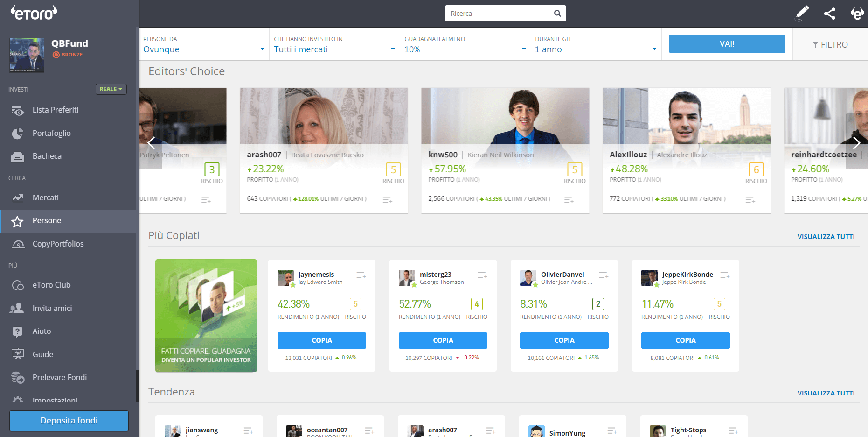Click the Ricerca search field

pos(505,14)
